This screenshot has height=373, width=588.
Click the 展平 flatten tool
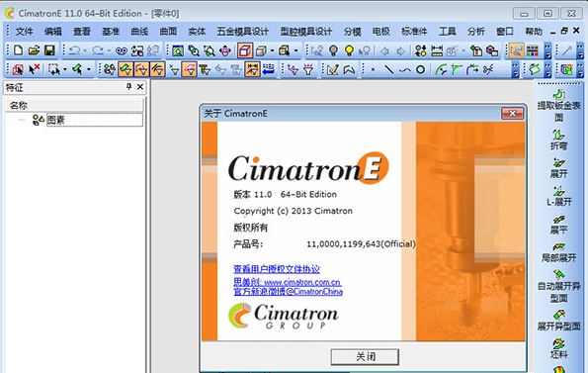pyautogui.click(x=558, y=224)
